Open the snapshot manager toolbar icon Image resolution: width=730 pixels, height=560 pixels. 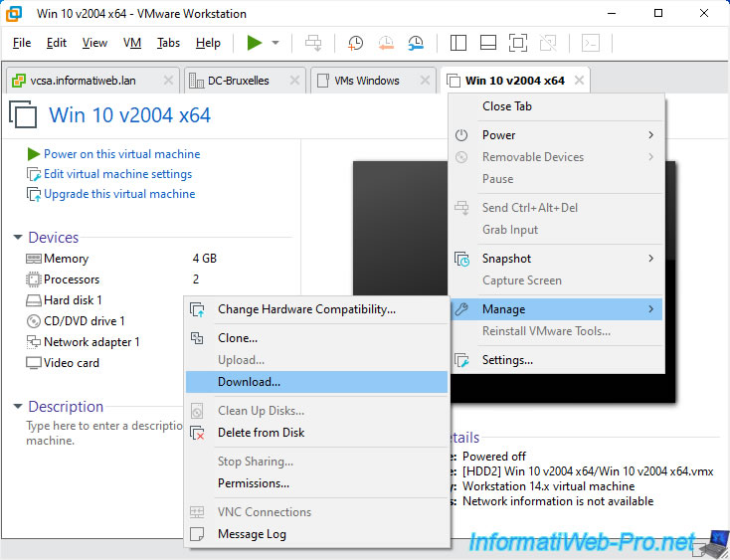pyautogui.click(x=416, y=43)
